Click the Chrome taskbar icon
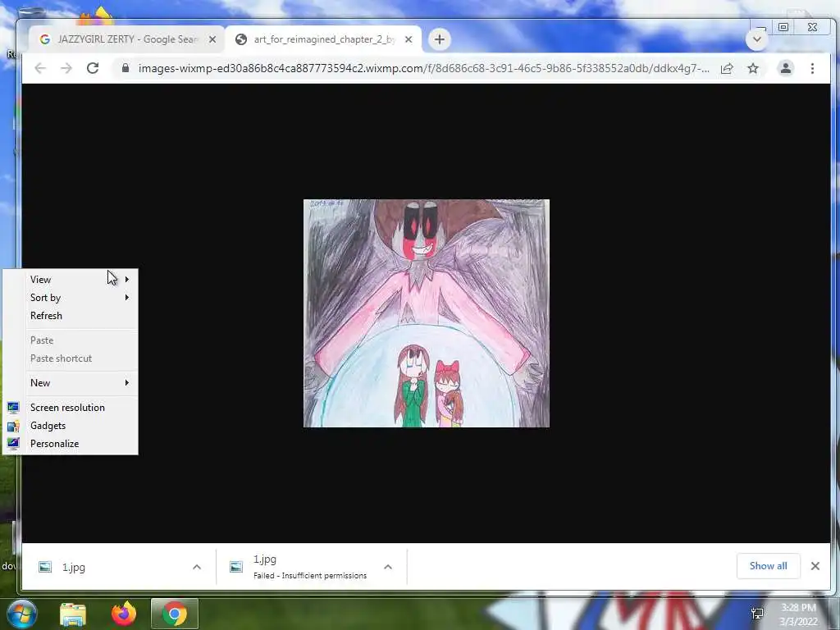 click(175, 614)
